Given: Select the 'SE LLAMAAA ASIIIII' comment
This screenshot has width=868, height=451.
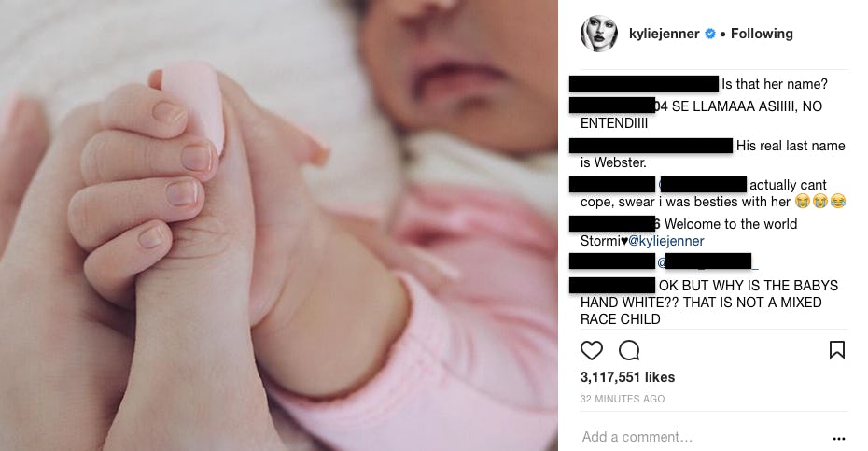Looking at the screenshot, I should pos(701,115).
